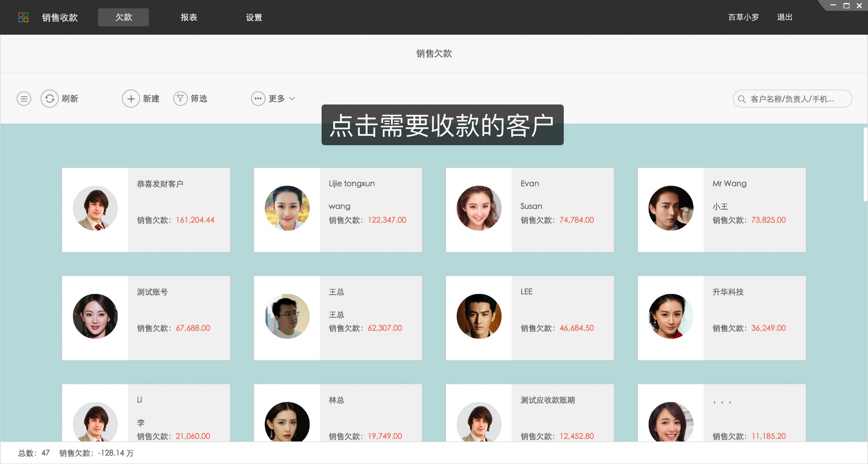Click the 王总 customer card

point(338,318)
